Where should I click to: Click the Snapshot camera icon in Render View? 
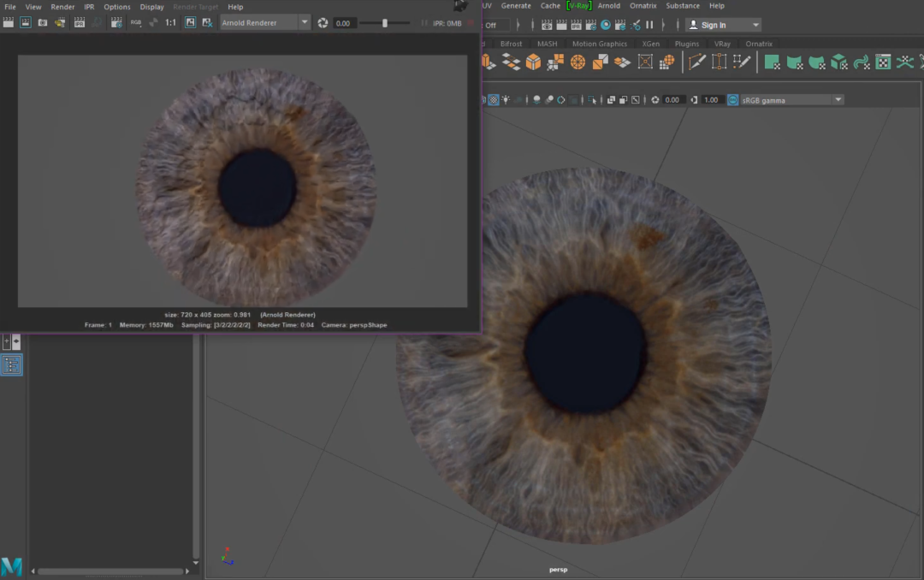click(43, 23)
